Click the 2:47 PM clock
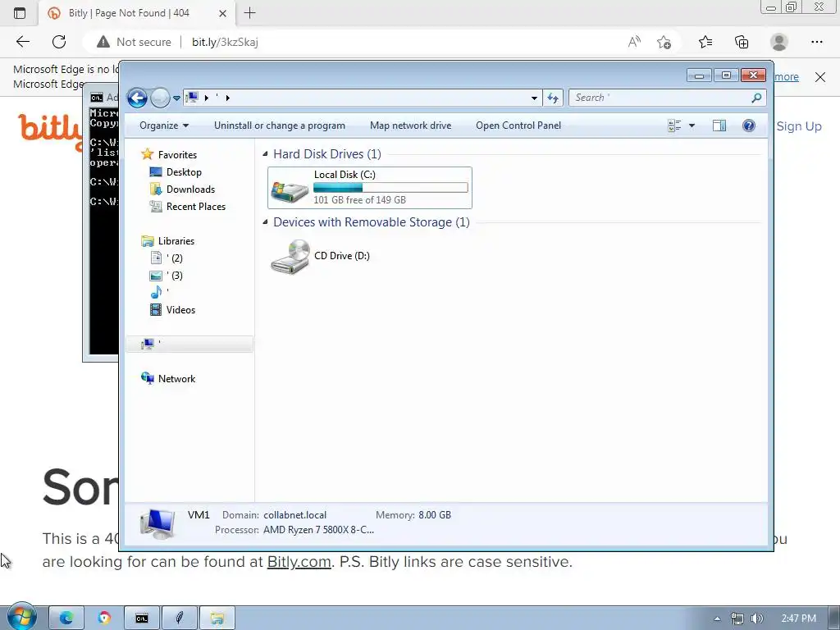The height and width of the screenshot is (630, 840). coord(798,619)
